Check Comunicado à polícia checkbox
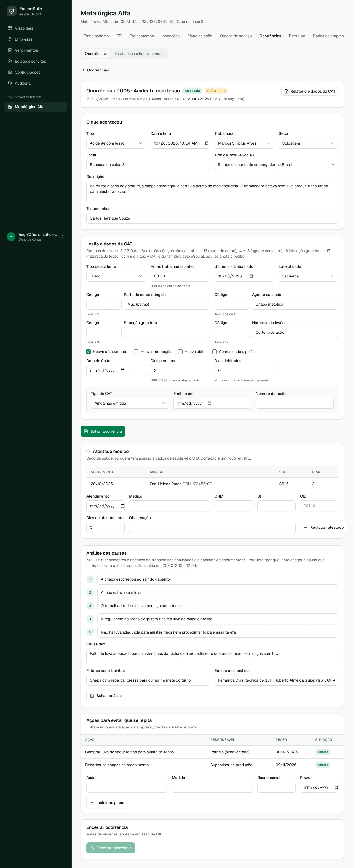 click(x=215, y=352)
